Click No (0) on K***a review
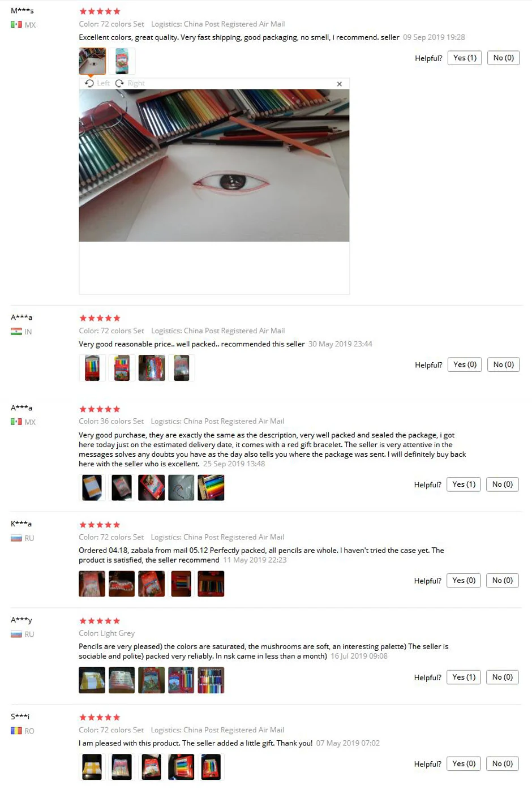This screenshot has width=532, height=798. pos(502,581)
